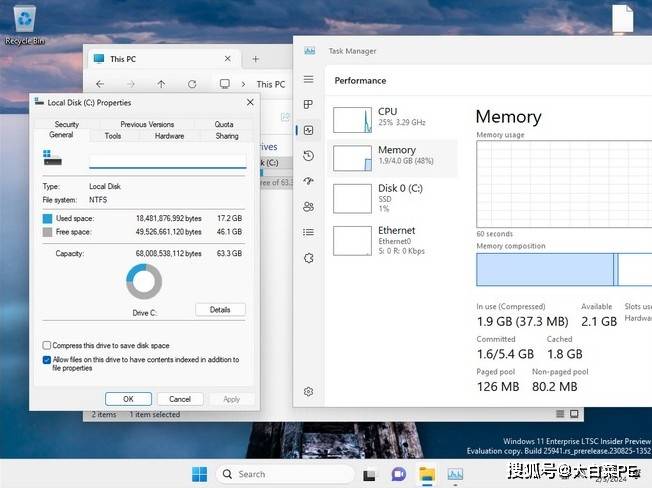
Task: Open Task Manager settings gear
Action: pos(309,392)
